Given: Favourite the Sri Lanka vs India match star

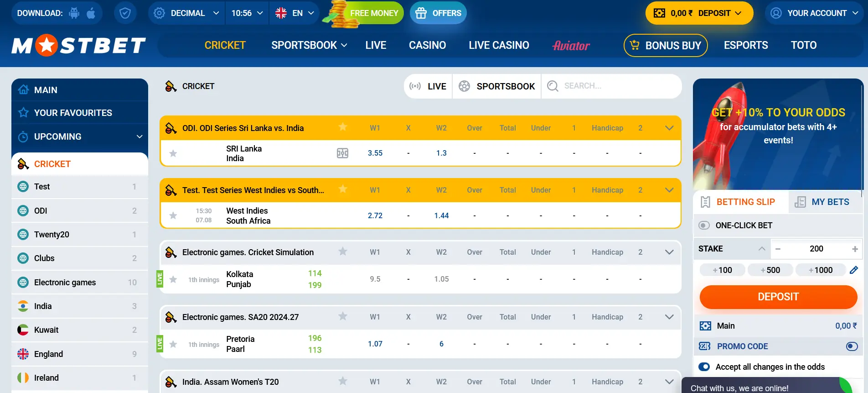Looking at the screenshot, I should coord(173,153).
